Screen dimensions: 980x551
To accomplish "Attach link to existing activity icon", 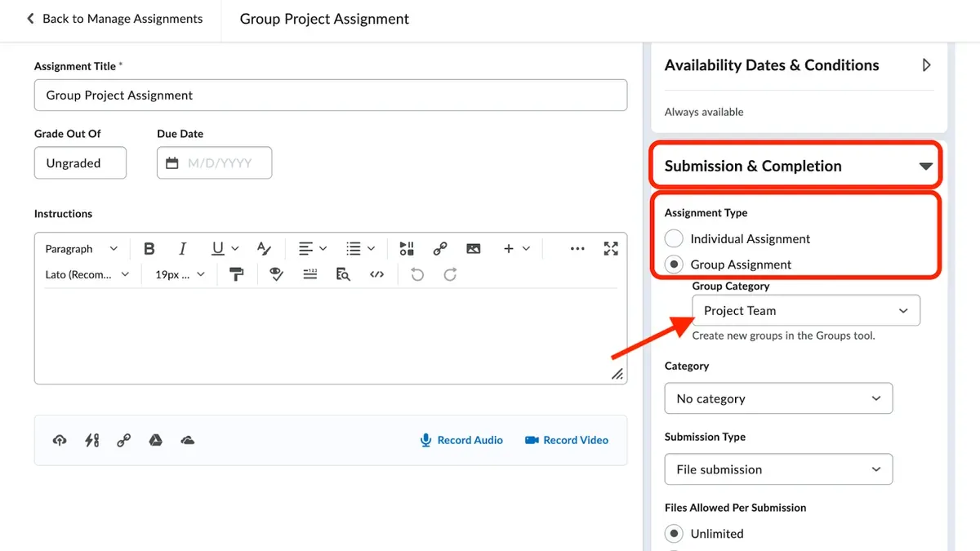I will (x=91, y=441).
